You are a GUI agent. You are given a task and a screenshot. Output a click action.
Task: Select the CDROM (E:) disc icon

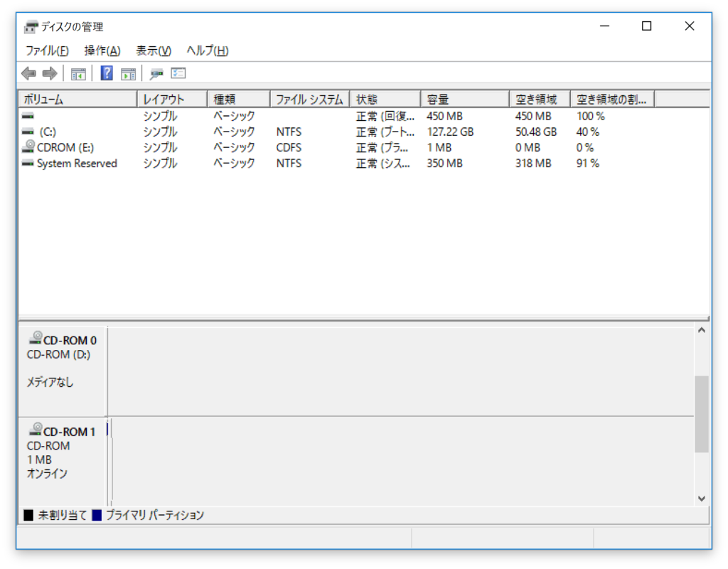click(x=28, y=147)
